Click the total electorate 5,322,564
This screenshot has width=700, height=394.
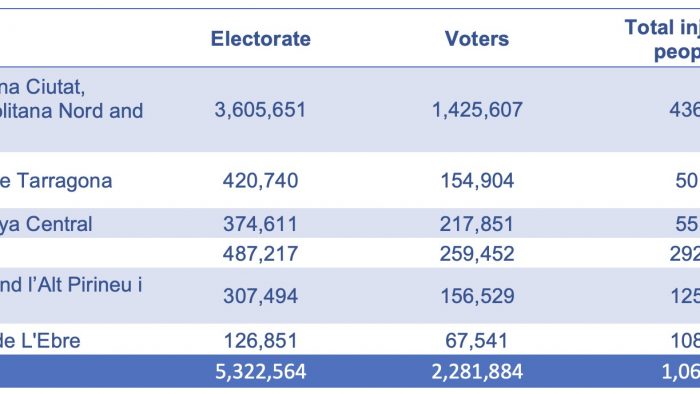click(261, 372)
